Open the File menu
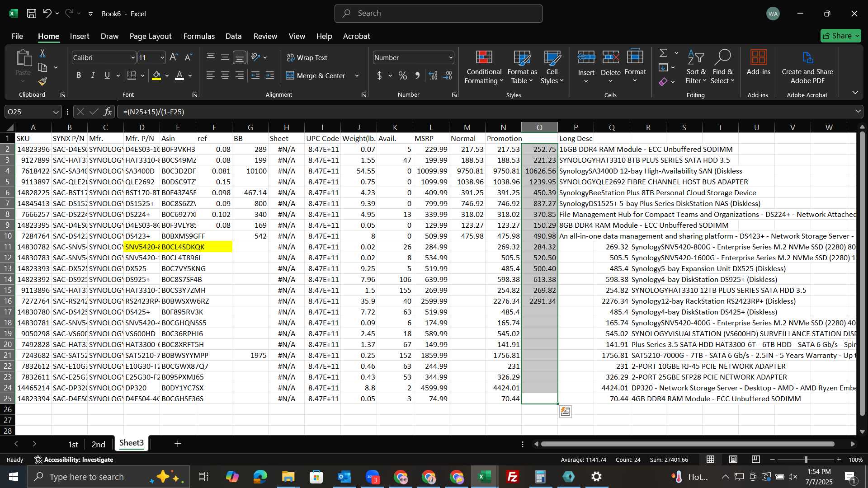868x488 pixels. click(x=17, y=36)
